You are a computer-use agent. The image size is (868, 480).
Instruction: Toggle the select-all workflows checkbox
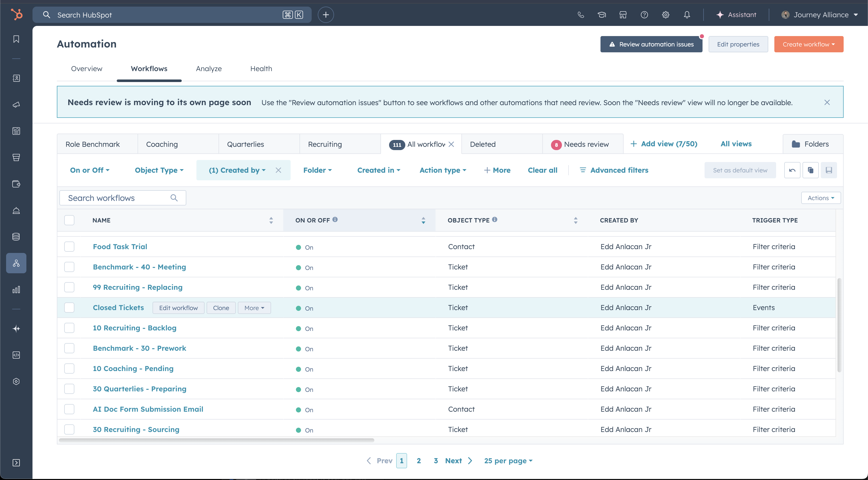pyautogui.click(x=69, y=220)
